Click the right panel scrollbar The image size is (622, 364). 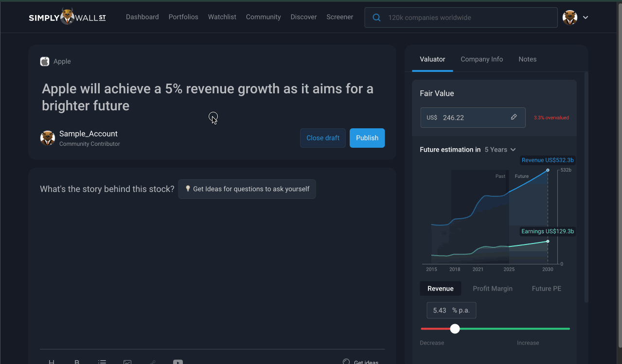(x=586, y=187)
